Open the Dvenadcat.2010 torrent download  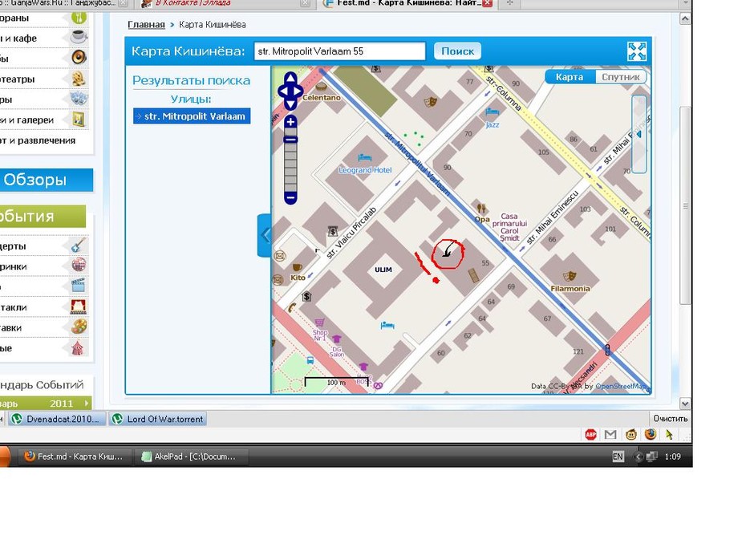(x=57, y=419)
